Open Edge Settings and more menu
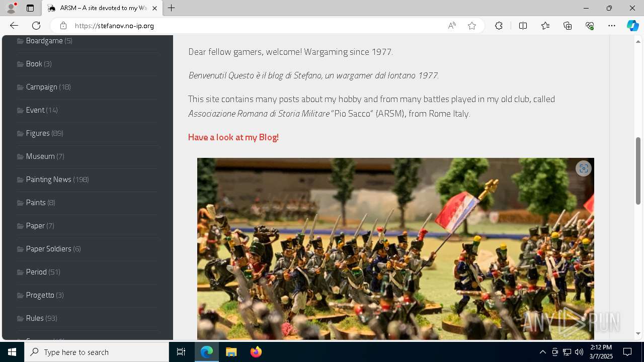644x362 pixels. [x=612, y=26]
